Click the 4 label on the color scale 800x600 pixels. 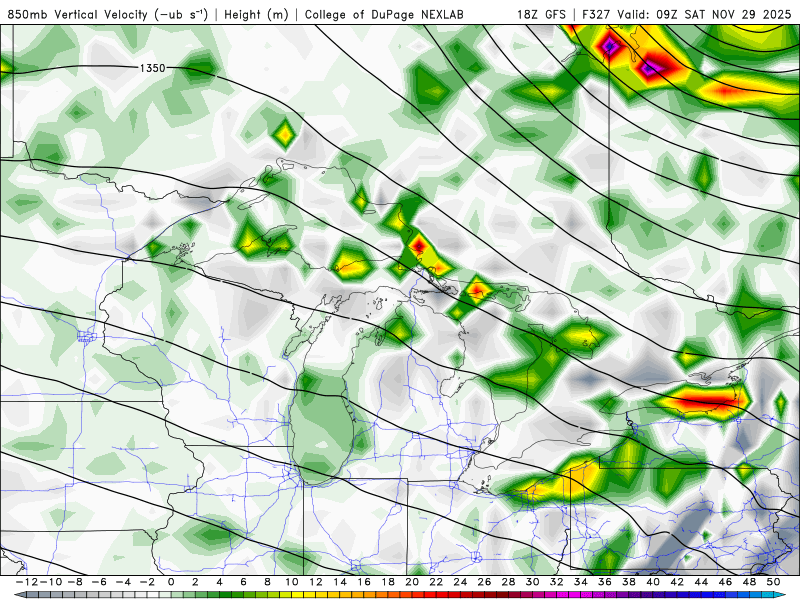tap(219, 582)
